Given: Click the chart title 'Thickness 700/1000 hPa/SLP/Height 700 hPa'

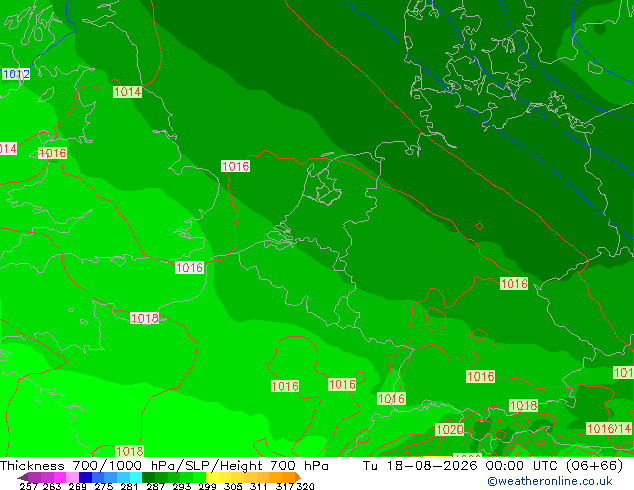Looking at the screenshot, I should coord(164,466).
